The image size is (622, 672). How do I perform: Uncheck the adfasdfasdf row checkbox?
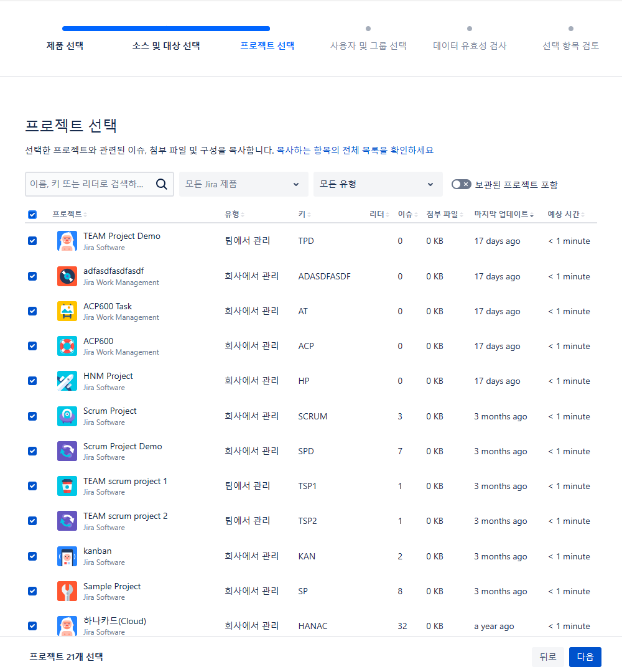pos(32,276)
